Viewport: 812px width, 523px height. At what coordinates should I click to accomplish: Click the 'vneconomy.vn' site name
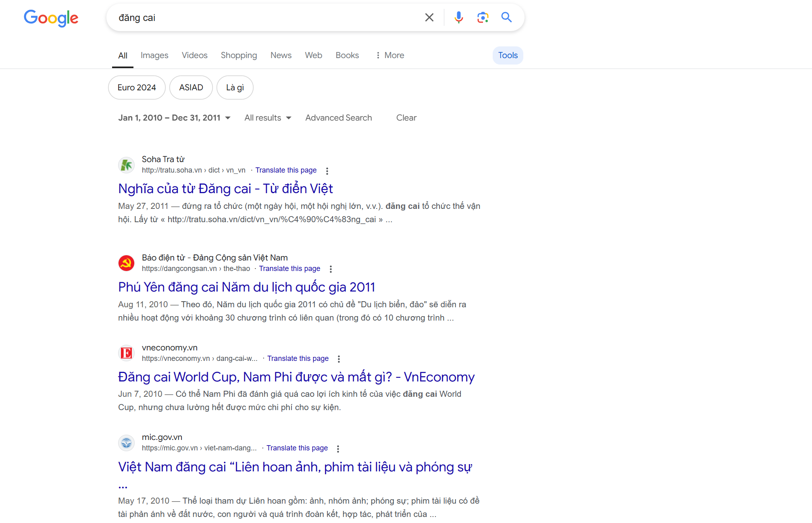click(x=170, y=348)
